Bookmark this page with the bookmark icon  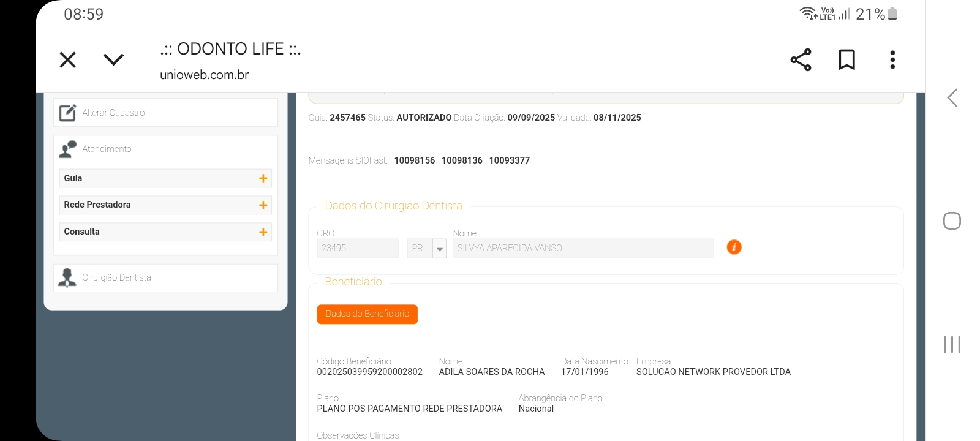[x=846, y=59]
